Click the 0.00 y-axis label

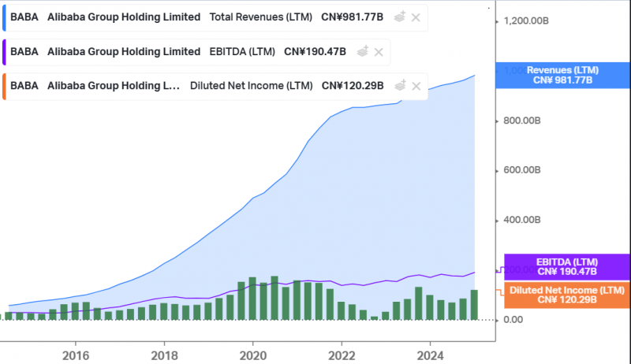513,320
